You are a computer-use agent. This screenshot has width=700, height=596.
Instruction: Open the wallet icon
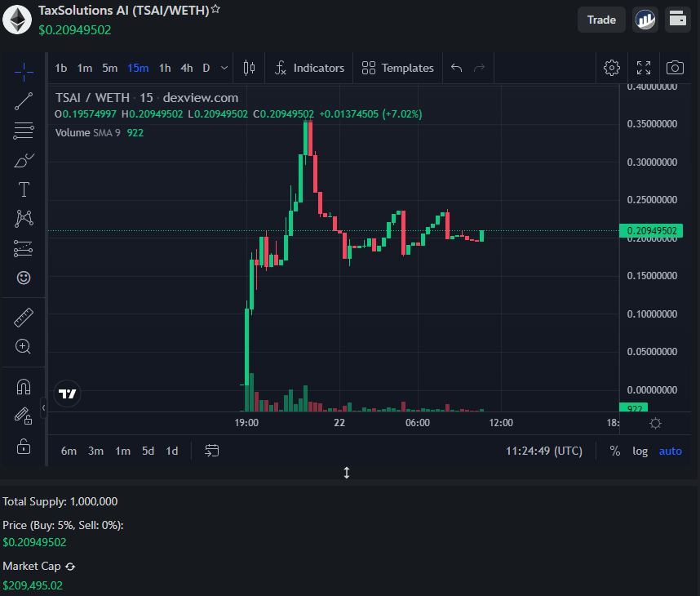tap(678, 20)
